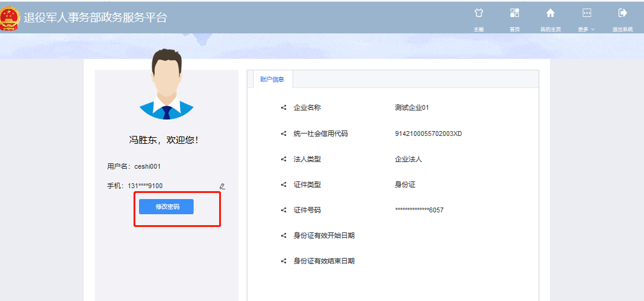Switch to the 账户信息 tab
644x301 pixels.
[272, 79]
